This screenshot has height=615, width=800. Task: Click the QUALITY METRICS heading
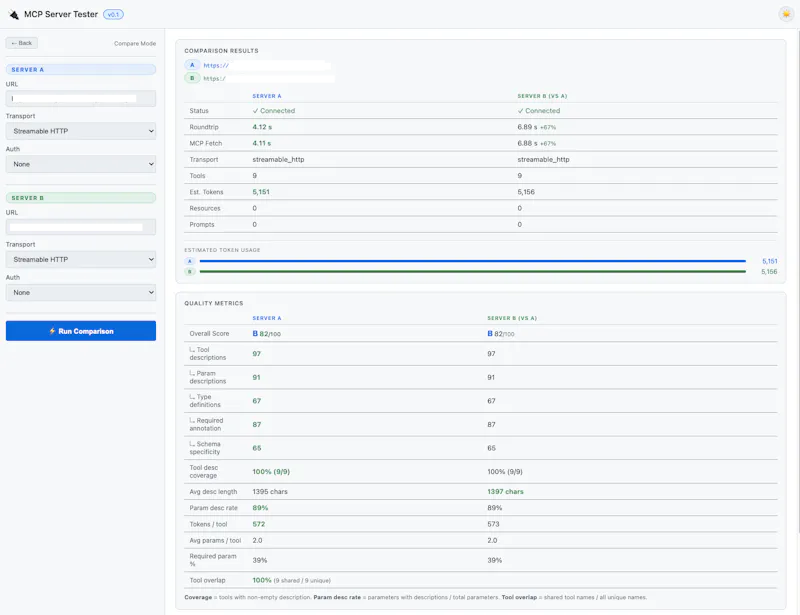point(214,303)
